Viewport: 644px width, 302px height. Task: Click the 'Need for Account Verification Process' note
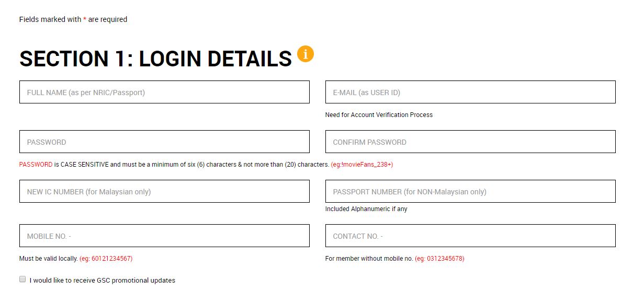coord(379,115)
